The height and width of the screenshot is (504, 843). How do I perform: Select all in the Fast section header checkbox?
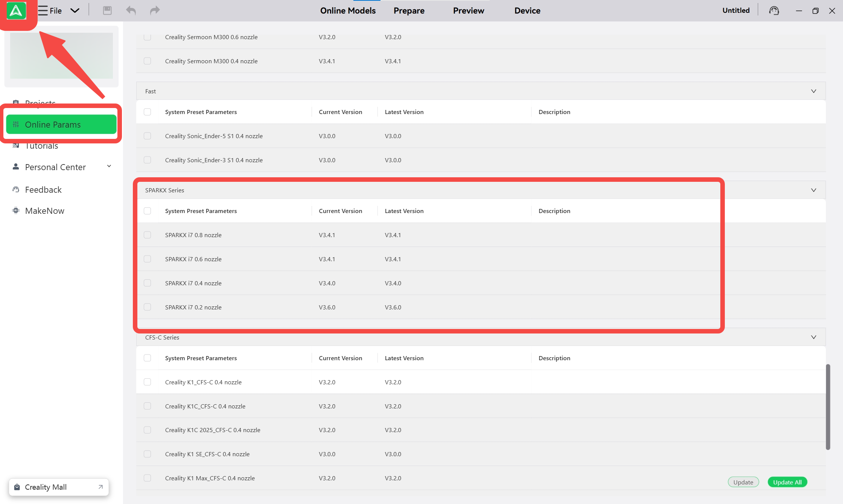(x=148, y=112)
